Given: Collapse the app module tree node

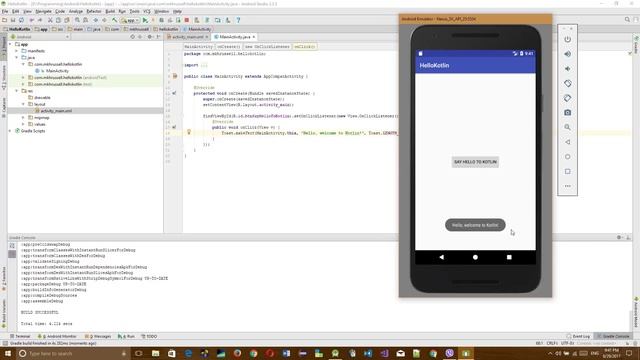Looking at the screenshot, I should [10, 44].
